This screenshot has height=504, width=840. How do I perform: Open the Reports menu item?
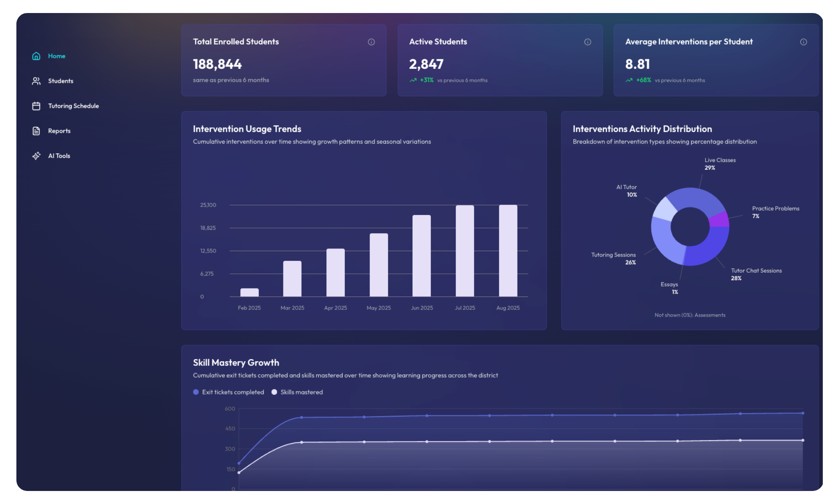(x=59, y=131)
